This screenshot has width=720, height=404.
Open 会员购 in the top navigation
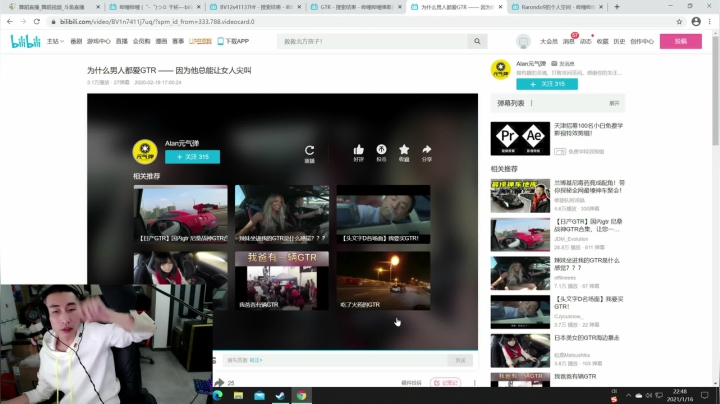pos(141,41)
